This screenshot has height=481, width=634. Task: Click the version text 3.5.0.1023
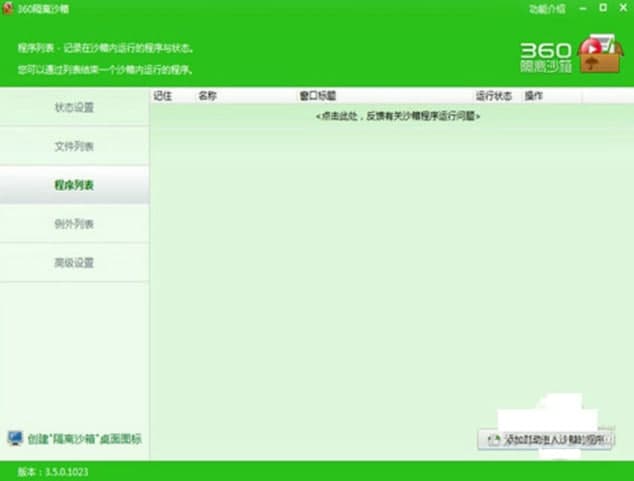click(x=66, y=472)
